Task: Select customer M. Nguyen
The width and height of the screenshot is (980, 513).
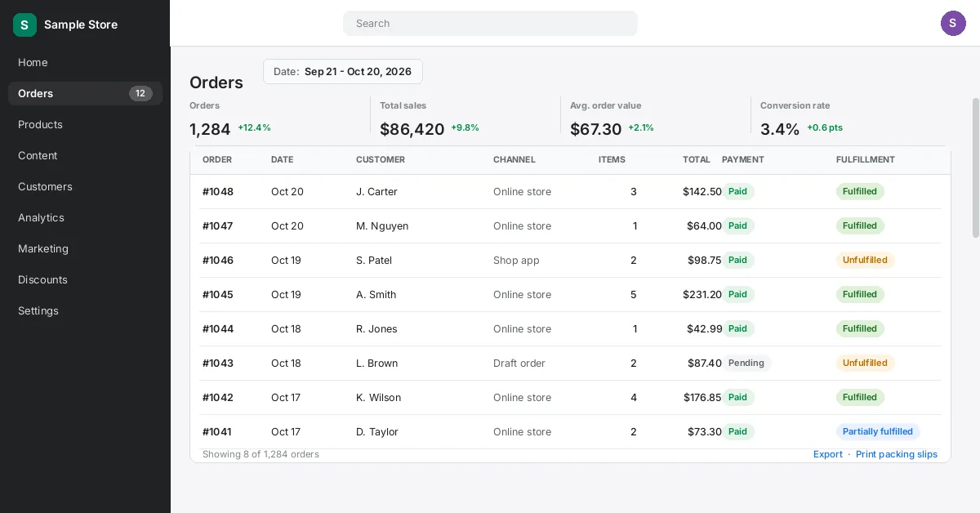Action: tap(382, 225)
